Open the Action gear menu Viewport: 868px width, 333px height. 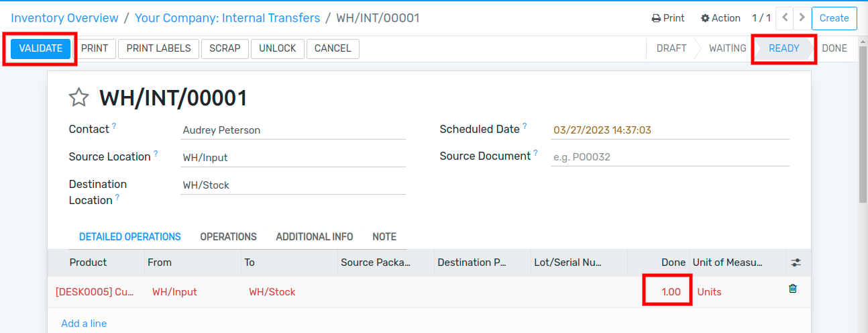pyautogui.click(x=720, y=18)
